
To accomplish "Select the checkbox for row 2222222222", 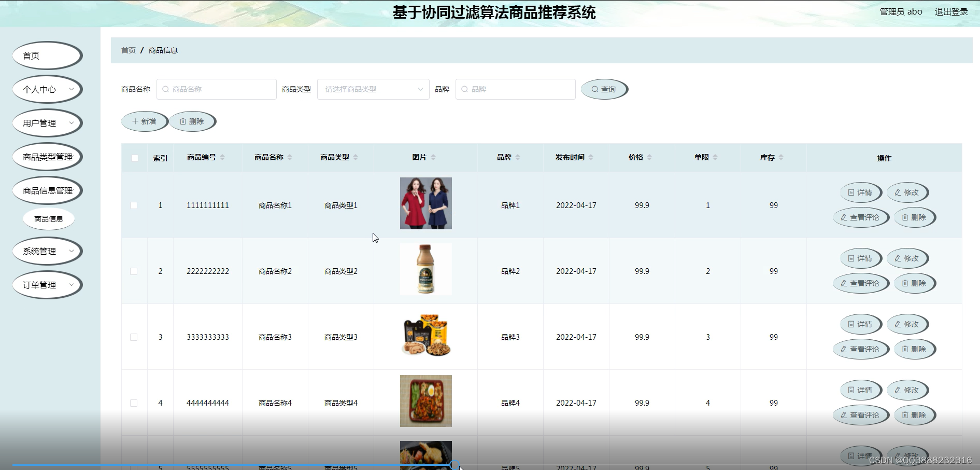I will coord(134,271).
